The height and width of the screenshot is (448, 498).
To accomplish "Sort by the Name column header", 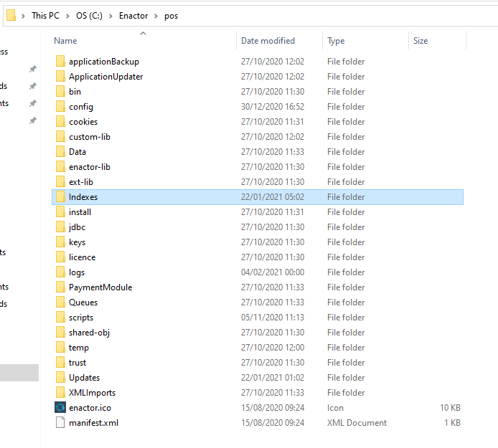I will tap(65, 41).
